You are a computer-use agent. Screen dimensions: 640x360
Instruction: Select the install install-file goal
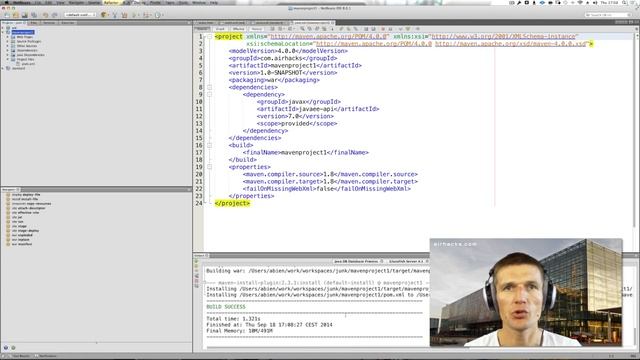click(25, 199)
